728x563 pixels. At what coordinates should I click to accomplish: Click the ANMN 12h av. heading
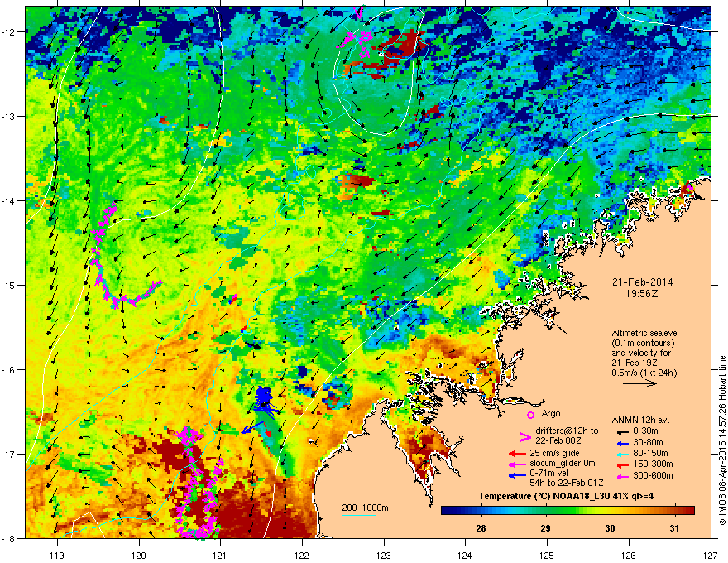coord(640,420)
